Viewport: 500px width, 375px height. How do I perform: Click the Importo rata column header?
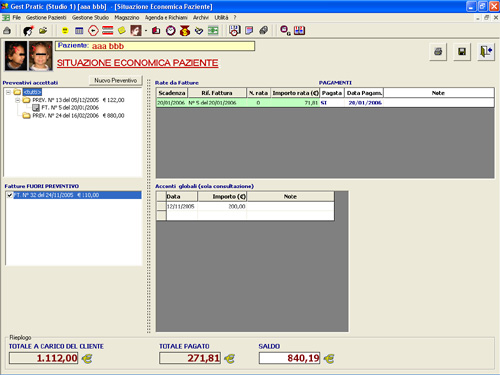coord(295,93)
